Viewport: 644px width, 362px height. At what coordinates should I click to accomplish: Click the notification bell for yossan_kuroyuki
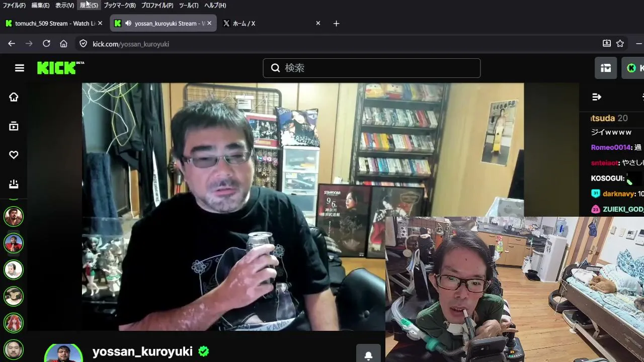tap(368, 355)
